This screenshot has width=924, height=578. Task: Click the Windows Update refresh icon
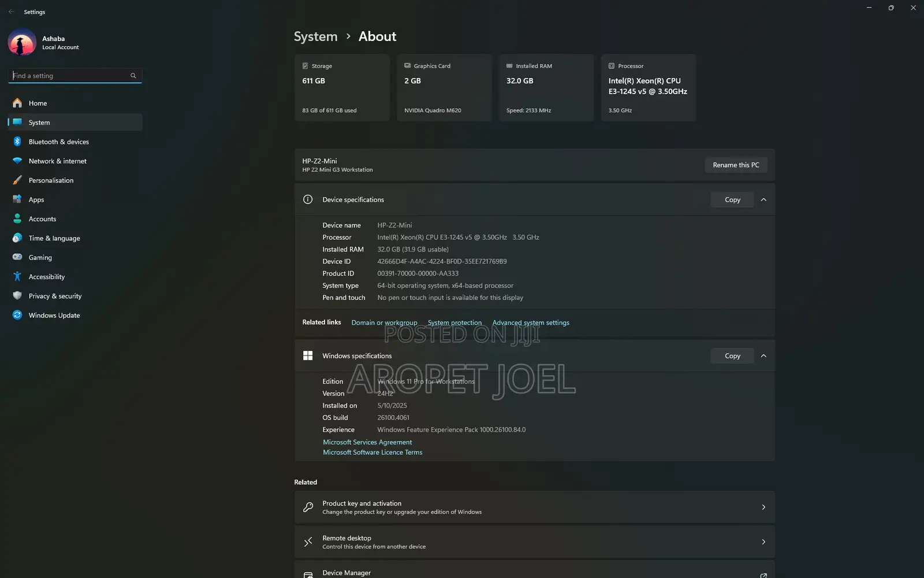(x=17, y=315)
